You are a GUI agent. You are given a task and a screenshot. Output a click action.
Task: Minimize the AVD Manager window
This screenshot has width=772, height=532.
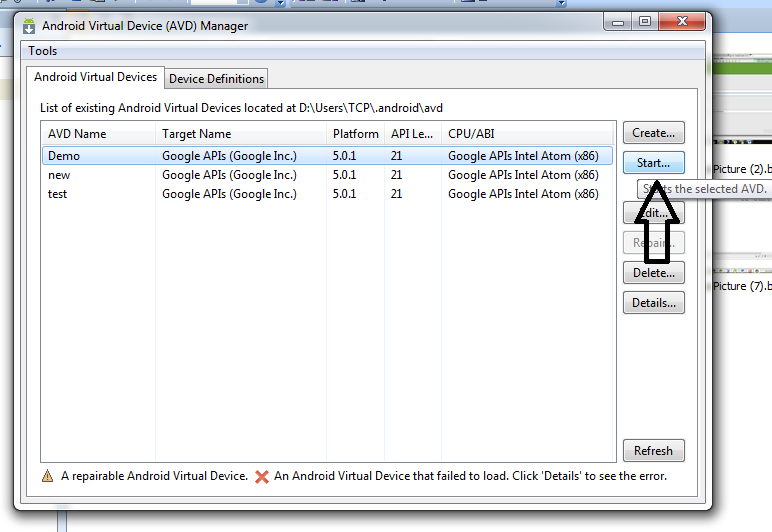click(x=618, y=22)
